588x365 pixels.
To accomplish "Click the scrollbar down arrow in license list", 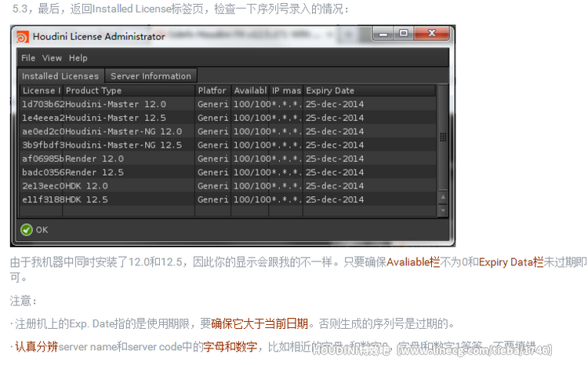I will (x=443, y=210).
